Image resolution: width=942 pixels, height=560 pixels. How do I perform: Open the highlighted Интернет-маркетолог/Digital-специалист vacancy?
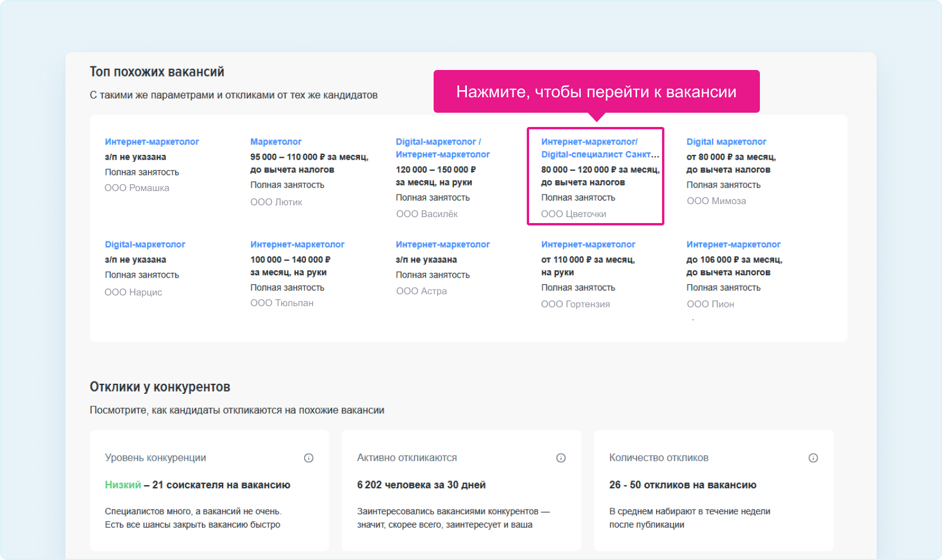click(599, 148)
